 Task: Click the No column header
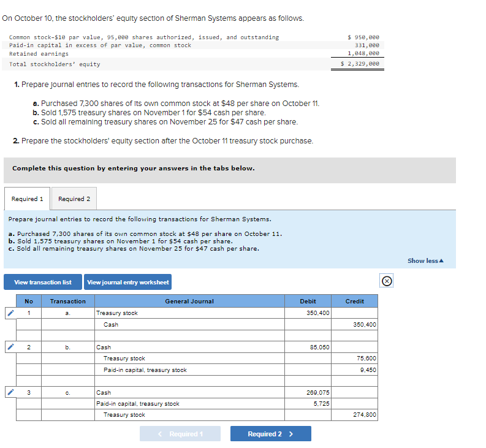click(x=29, y=301)
